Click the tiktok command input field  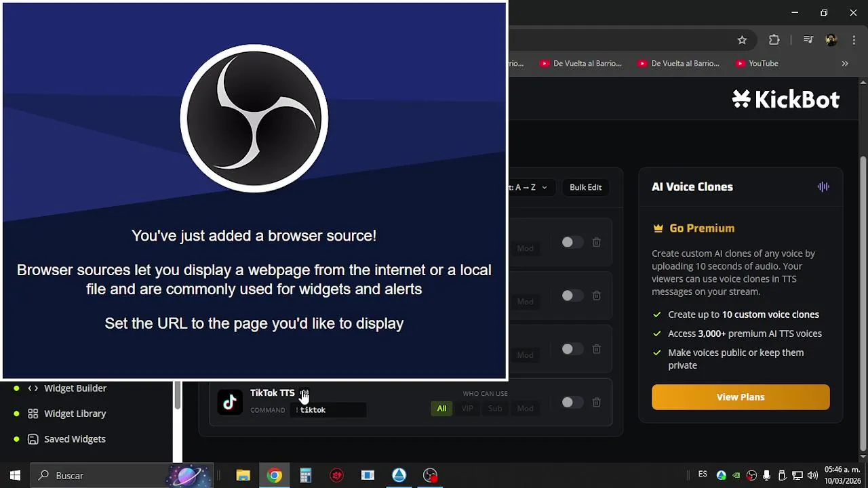(328, 410)
